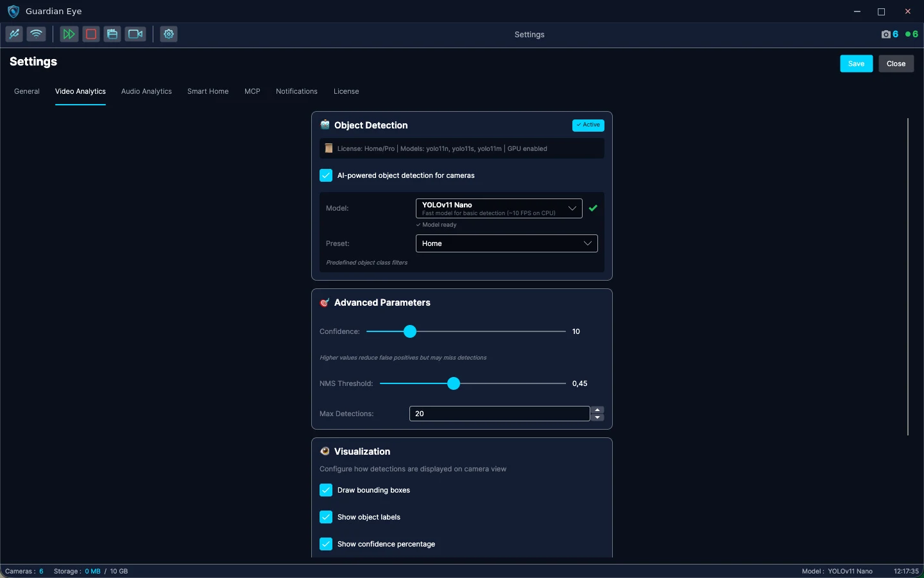This screenshot has width=924, height=578.
Task: Uncheck Draw bounding boxes
Action: (x=326, y=490)
